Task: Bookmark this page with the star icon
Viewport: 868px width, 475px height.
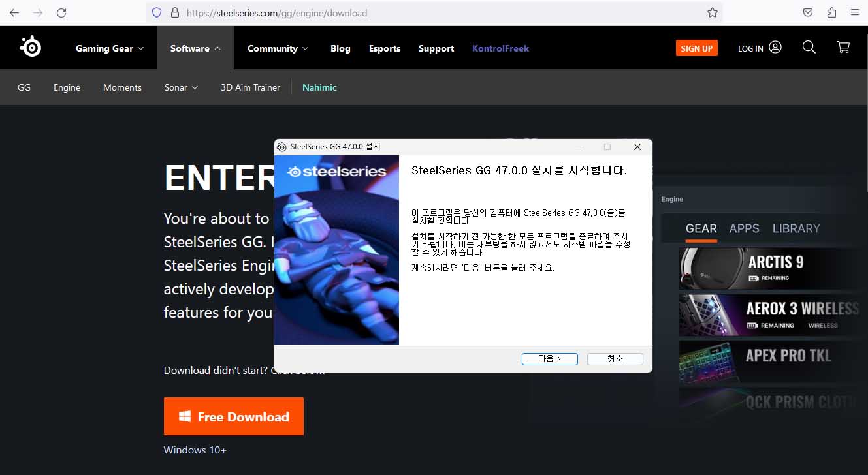Action: [713, 12]
